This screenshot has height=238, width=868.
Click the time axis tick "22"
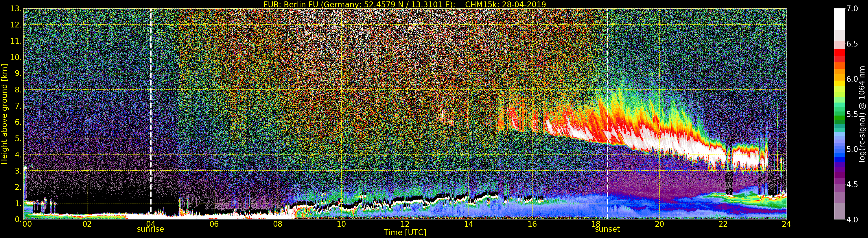coord(723,224)
